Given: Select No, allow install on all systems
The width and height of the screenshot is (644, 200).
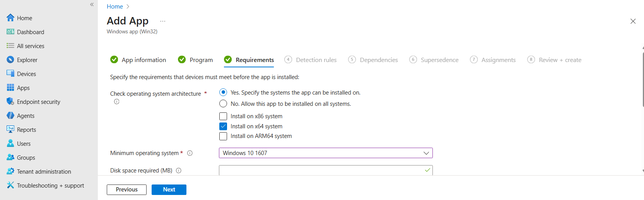Looking at the screenshot, I should point(223,104).
